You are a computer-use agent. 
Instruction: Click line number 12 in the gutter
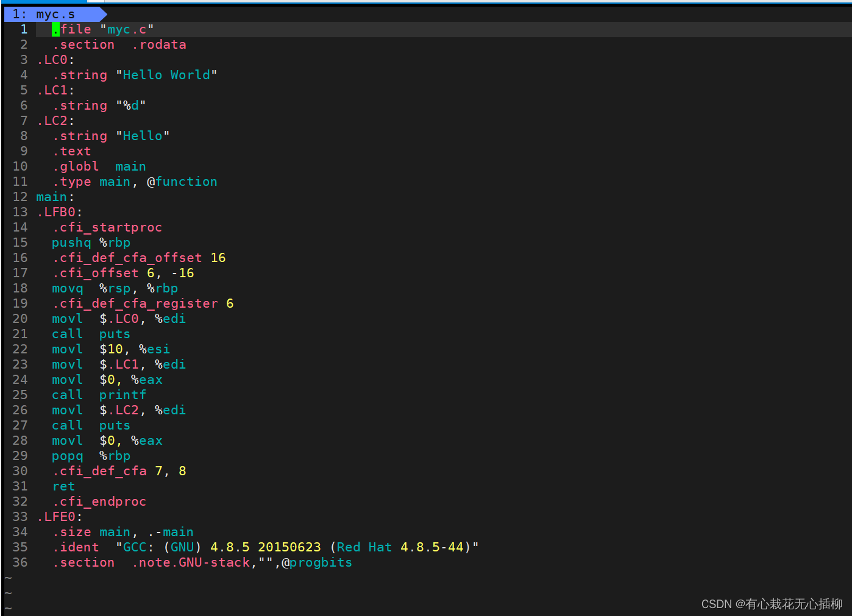(20, 197)
